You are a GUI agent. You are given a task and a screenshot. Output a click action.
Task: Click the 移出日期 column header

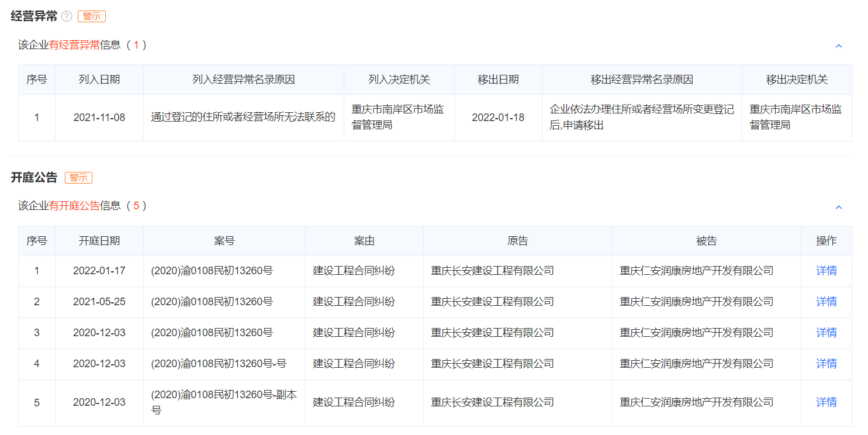(x=499, y=80)
